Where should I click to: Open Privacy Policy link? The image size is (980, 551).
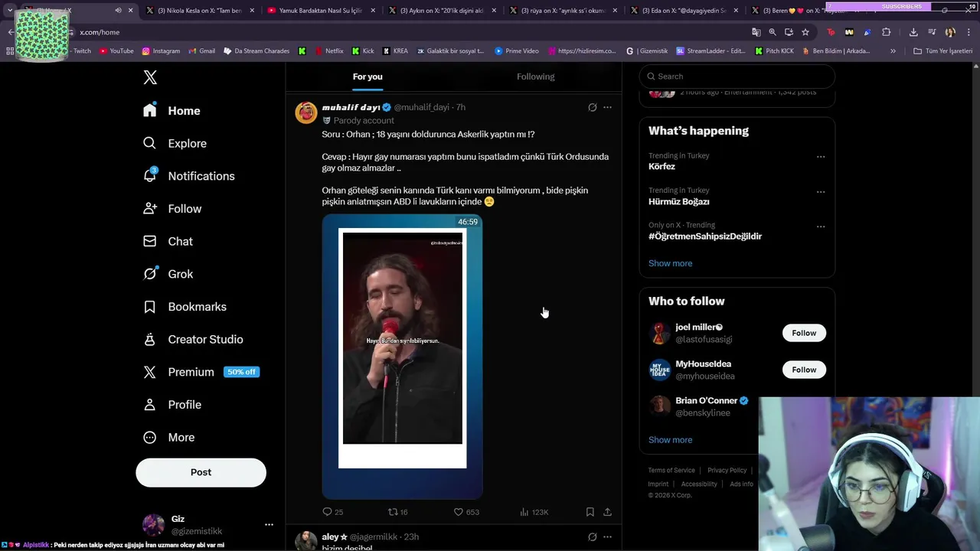[x=727, y=471]
